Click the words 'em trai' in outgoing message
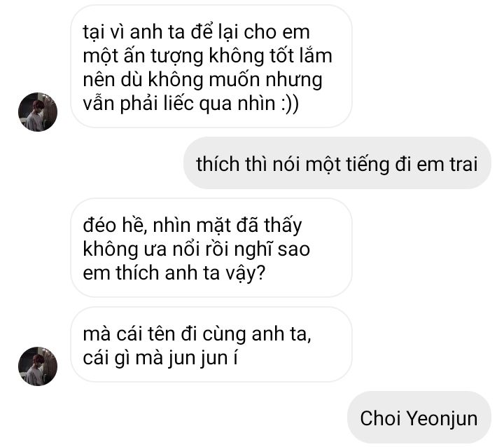The height and width of the screenshot is (447, 504). (x=447, y=164)
